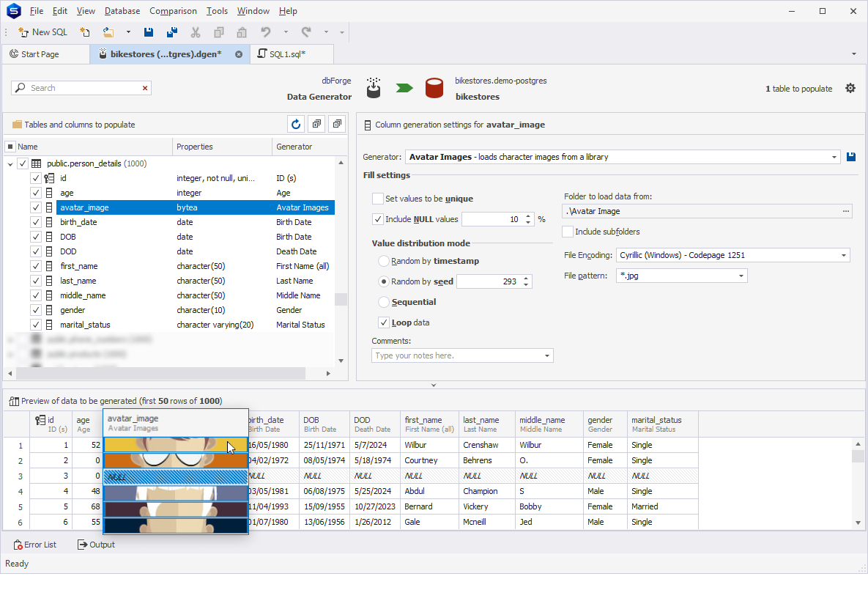Collapse settings pane with the chevron
The image size is (868, 601).
click(x=434, y=385)
